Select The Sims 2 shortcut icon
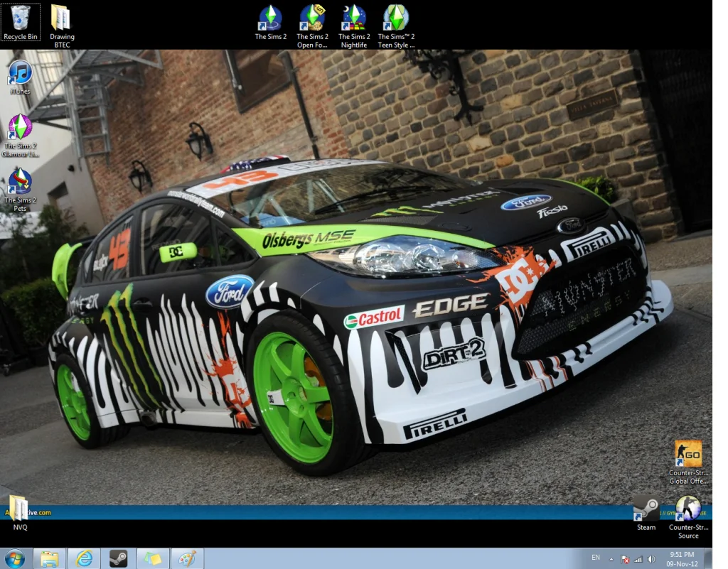Viewport: 728px width, 569px height. pos(271,23)
